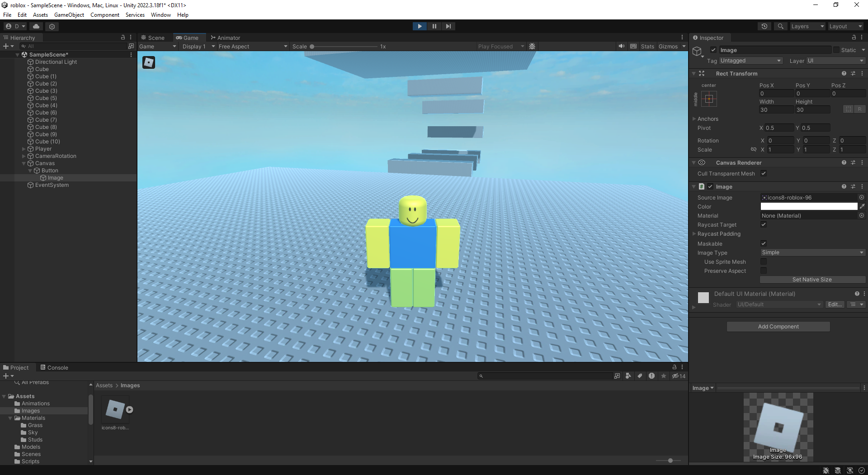868x475 pixels.
Task: Click the frame debugger bug icon
Action: point(532,46)
